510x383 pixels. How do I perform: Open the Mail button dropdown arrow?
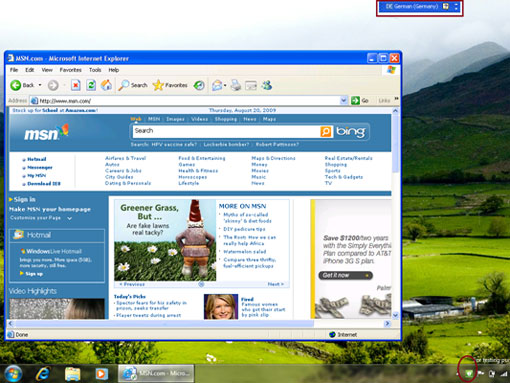tap(225, 86)
